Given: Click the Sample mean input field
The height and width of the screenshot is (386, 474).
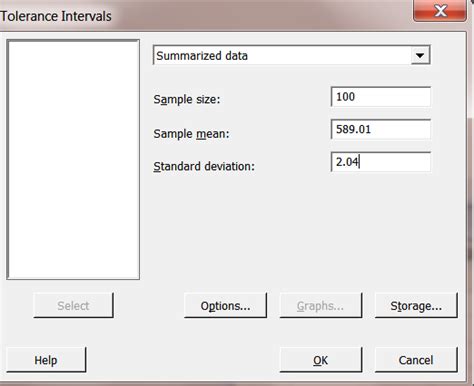Looking at the screenshot, I should point(381,129).
